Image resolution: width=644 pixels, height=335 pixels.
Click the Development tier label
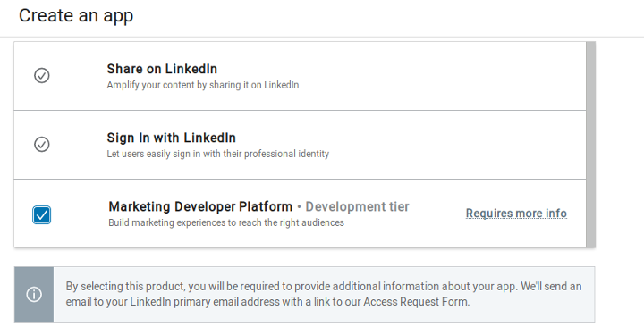[357, 206]
